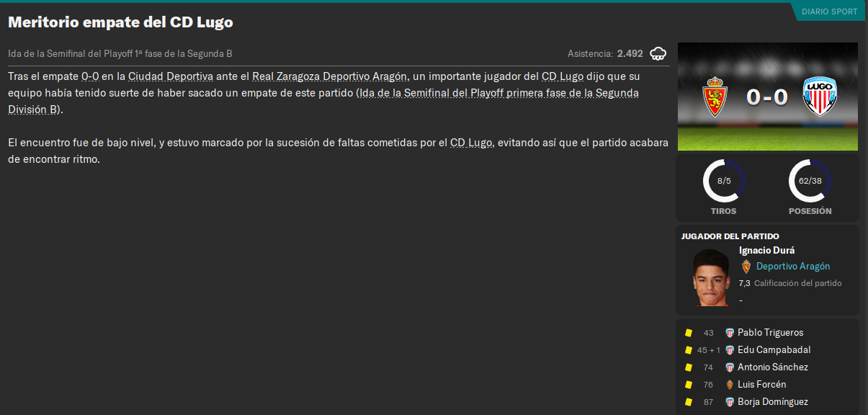
Task: Open the 0-0 result link in article
Action: coord(90,76)
